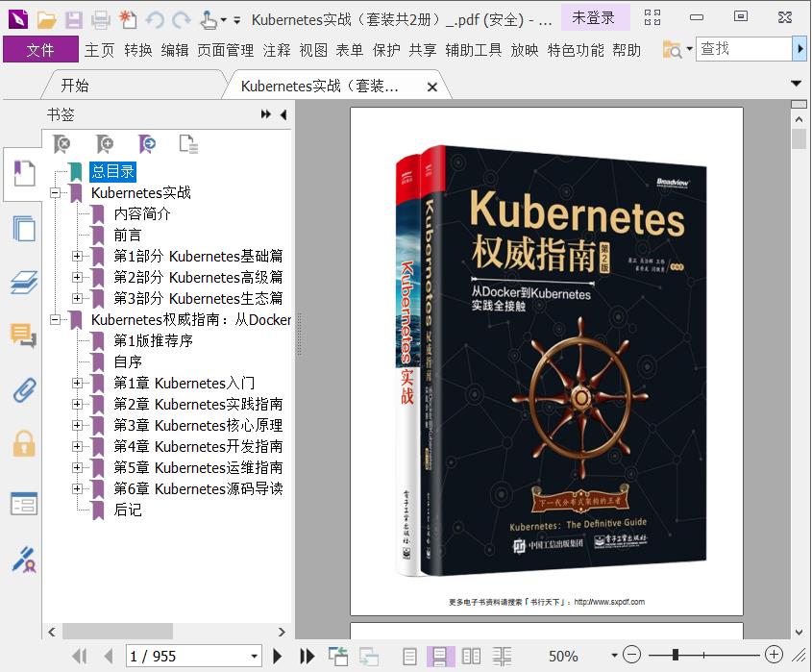Image resolution: width=812 pixels, height=672 pixels.
Task: Select the 后记 bookmark
Action: (x=128, y=510)
